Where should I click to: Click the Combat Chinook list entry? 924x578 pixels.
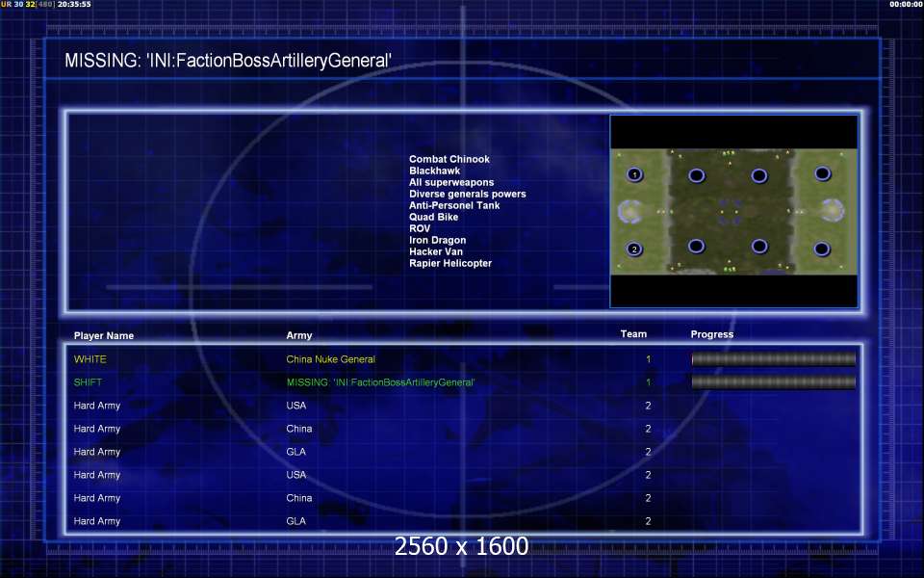point(449,159)
